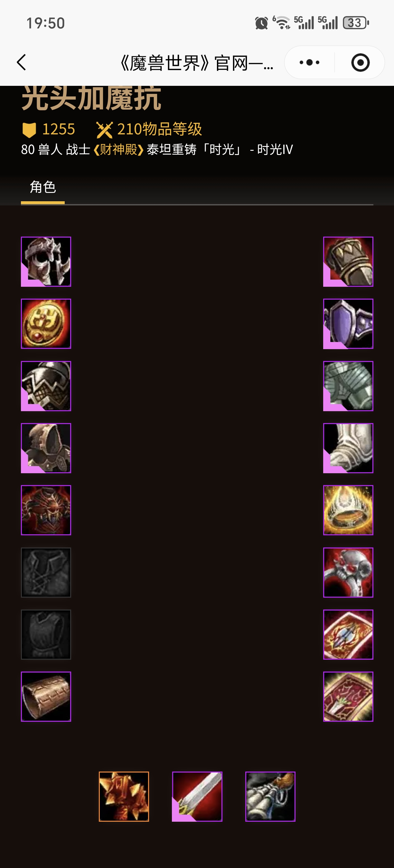Tap the helmet equipment icon
Viewport: 394px width, 868px height.
(x=46, y=261)
